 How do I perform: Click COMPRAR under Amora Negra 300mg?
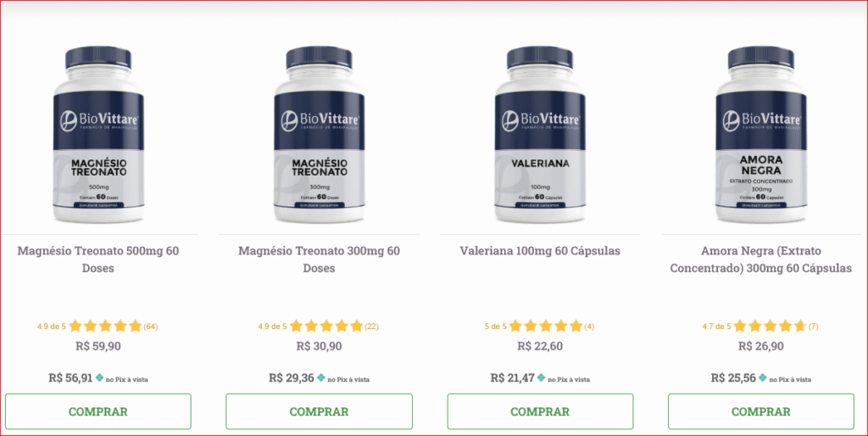tap(760, 411)
